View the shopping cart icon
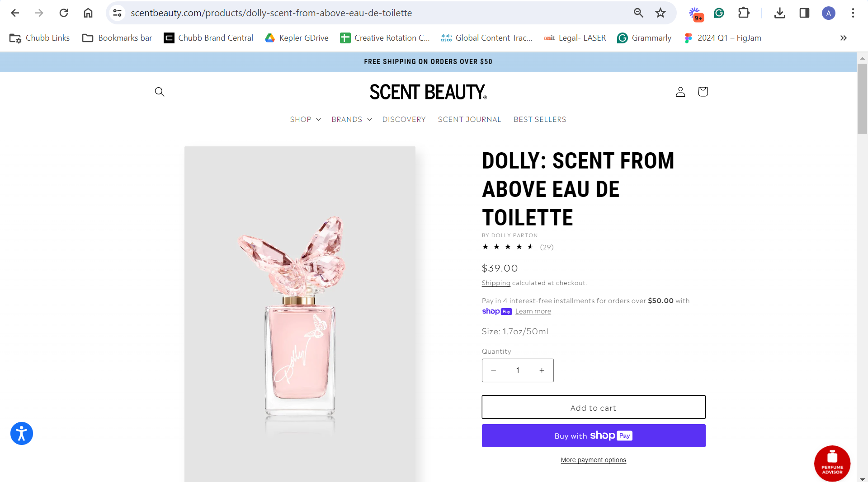Viewport: 868px width, 482px height. coord(703,92)
